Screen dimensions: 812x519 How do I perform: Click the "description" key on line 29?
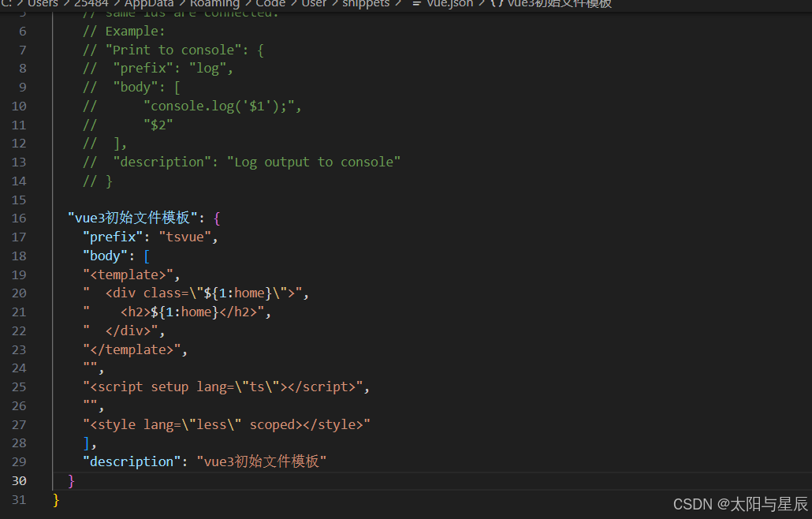pyautogui.click(x=132, y=461)
